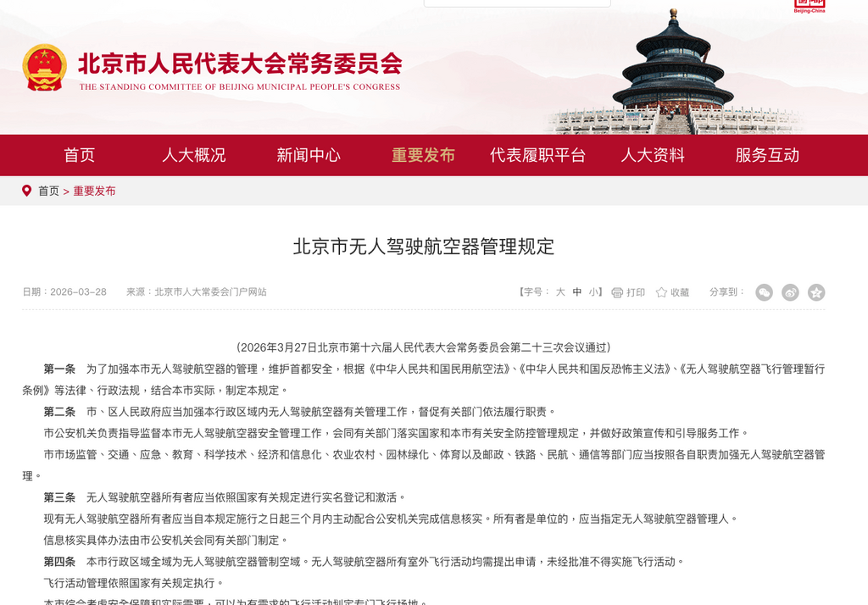The image size is (868, 605).
Task: Go to 新闻中心 section
Action: (309, 155)
